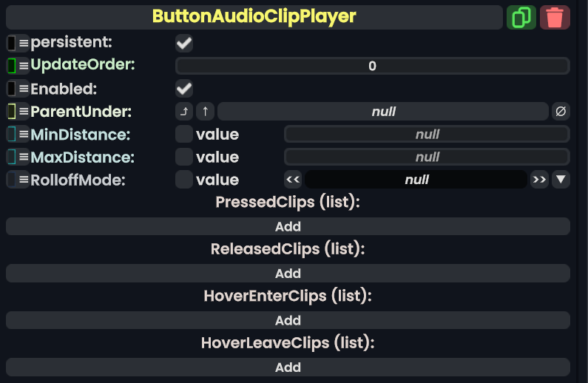Screen dimensions: 588x383
Task: Click the previous RolloffMode double-left arrows
Action: (294, 180)
